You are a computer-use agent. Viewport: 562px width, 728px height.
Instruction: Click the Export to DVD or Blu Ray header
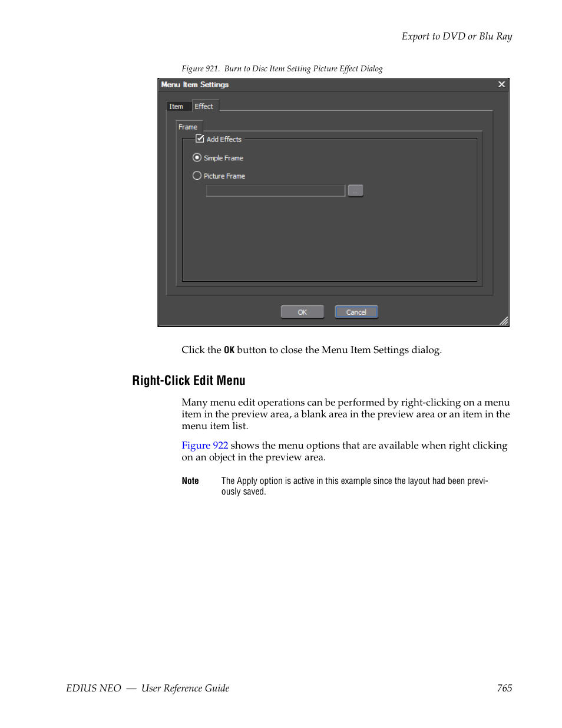pos(457,37)
